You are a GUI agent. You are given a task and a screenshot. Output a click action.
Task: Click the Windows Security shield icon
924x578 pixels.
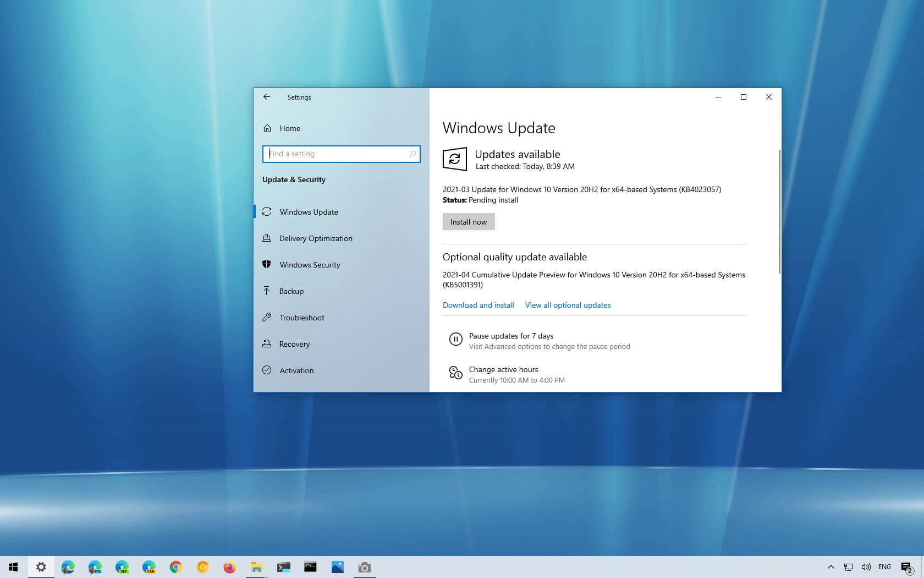(267, 264)
